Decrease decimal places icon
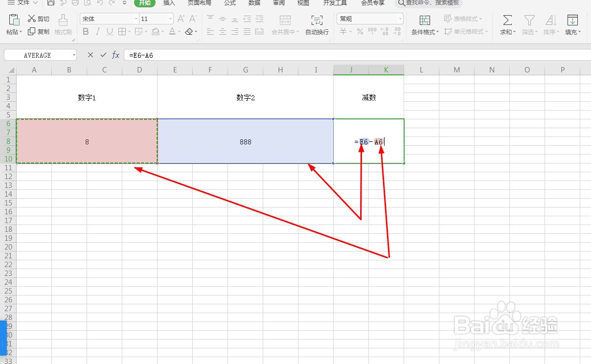 pos(397,31)
